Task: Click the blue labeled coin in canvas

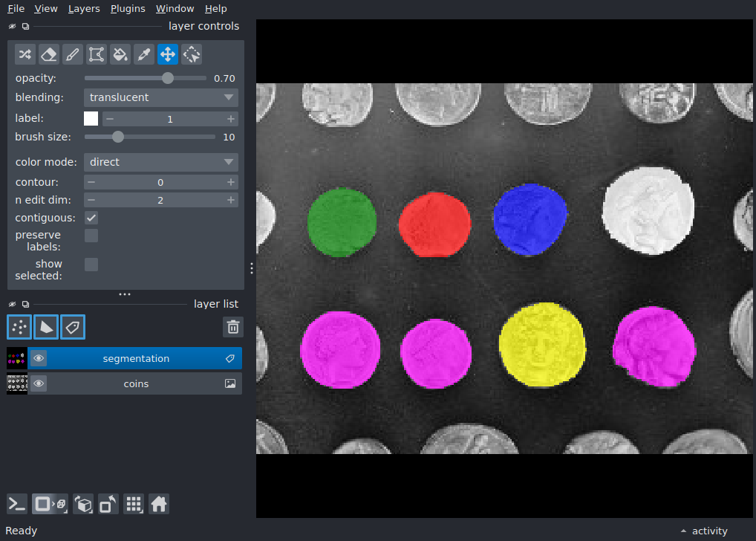Action: coord(530,219)
